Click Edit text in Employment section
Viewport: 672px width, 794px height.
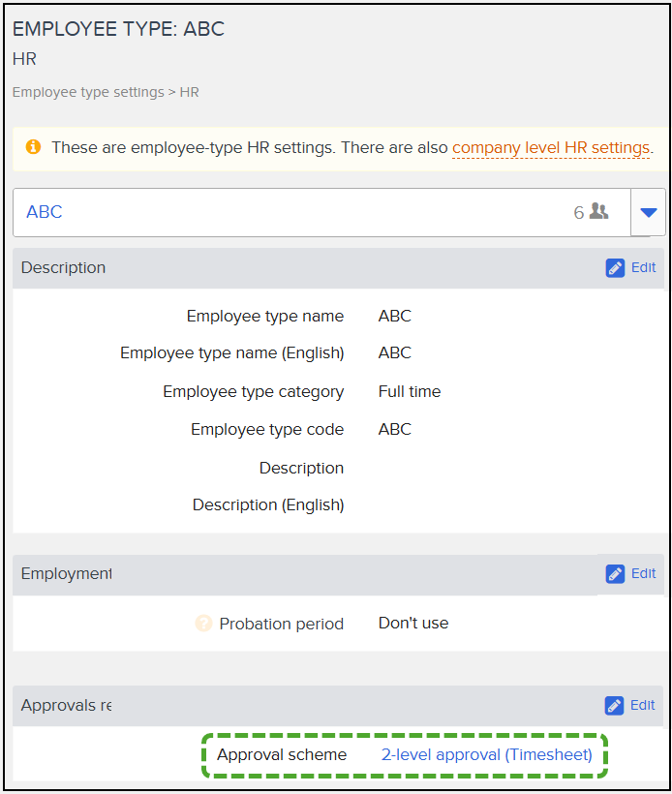643,573
